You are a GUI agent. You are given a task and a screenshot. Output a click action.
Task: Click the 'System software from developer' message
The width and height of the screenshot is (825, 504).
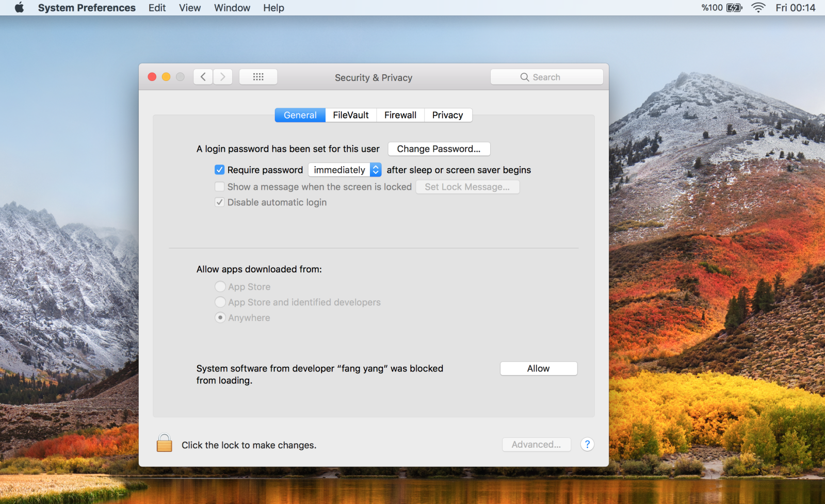pos(320,375)
